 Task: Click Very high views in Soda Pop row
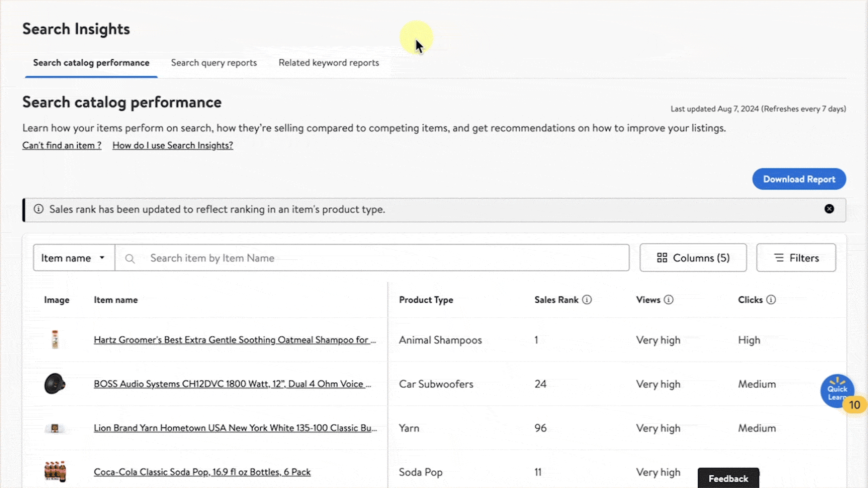[x=658, y=472]
